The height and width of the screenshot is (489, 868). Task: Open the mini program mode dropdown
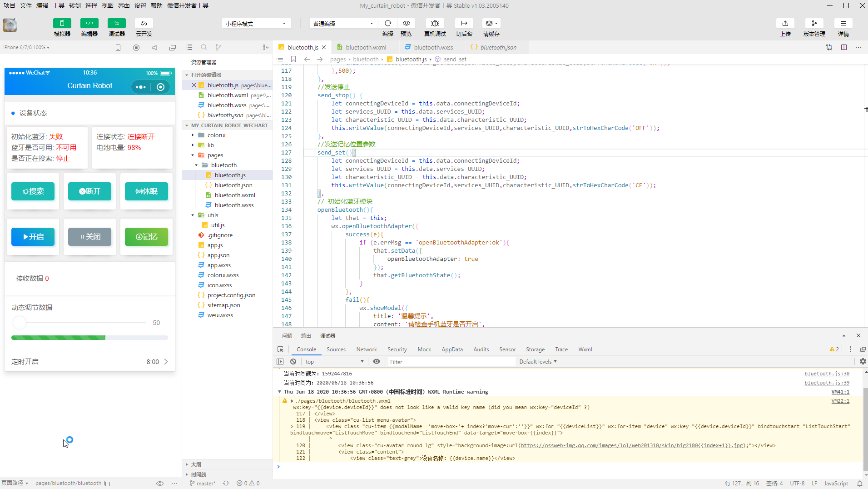[x=256, y=24]
